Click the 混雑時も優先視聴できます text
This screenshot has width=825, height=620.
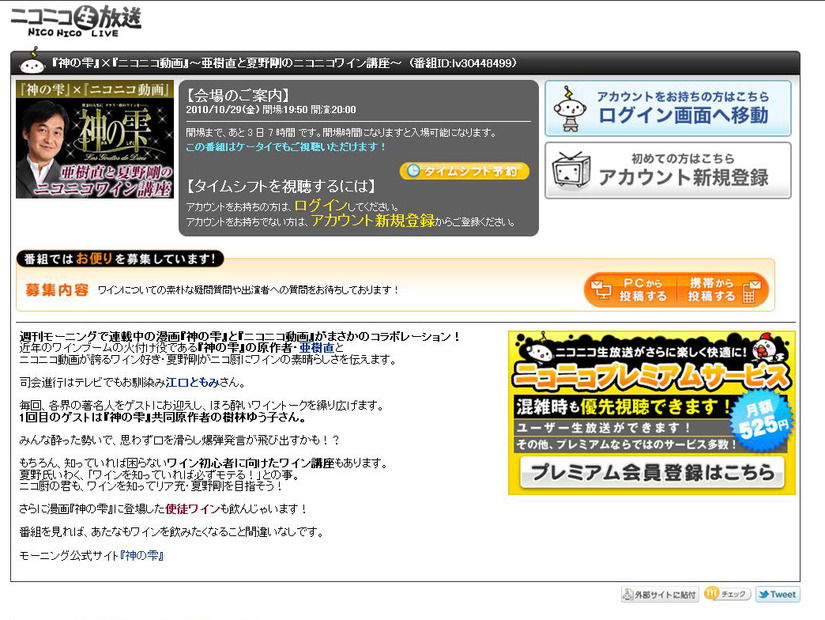point(623,406)
